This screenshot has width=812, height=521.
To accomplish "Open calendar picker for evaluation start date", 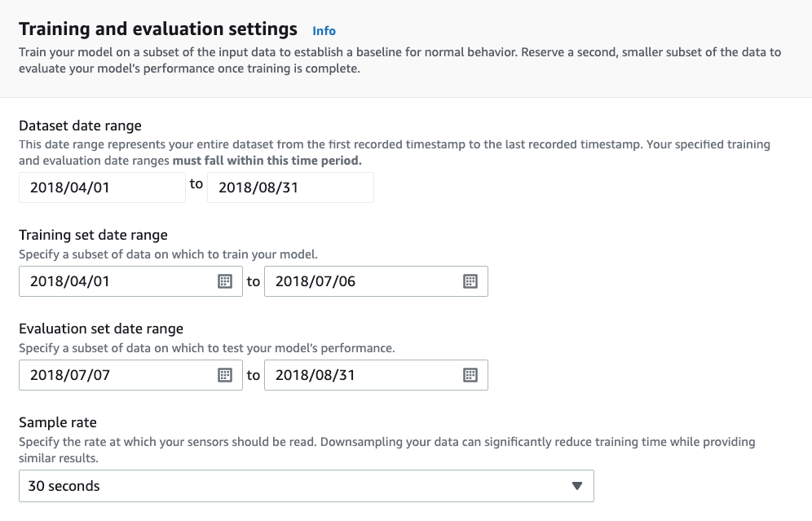I will [x=225, y=375].
